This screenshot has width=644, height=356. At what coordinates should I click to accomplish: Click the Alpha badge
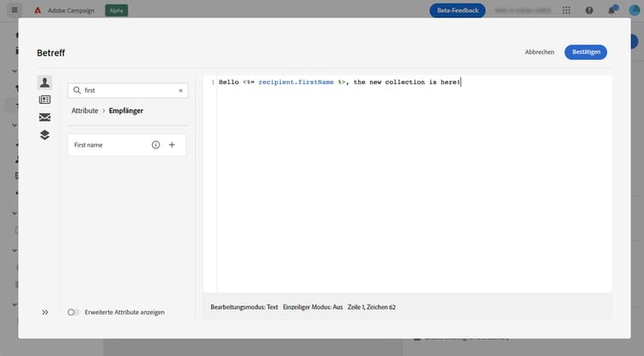[116, 10]
